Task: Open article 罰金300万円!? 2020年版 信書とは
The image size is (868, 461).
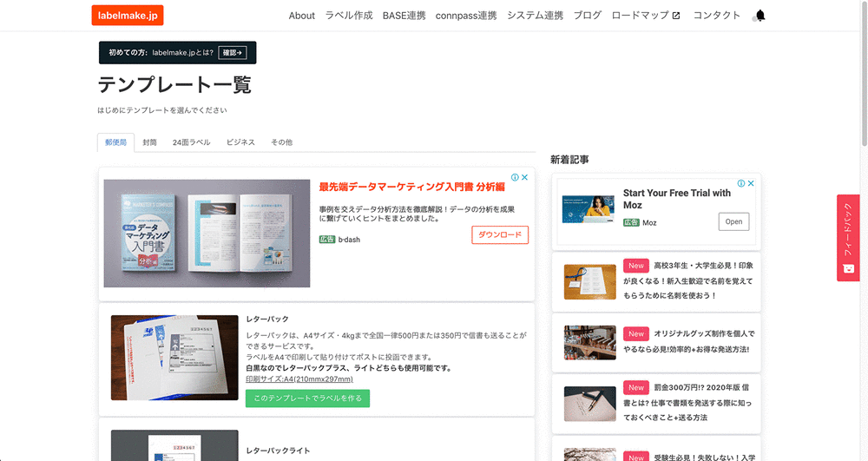Action: click(687, 402)
